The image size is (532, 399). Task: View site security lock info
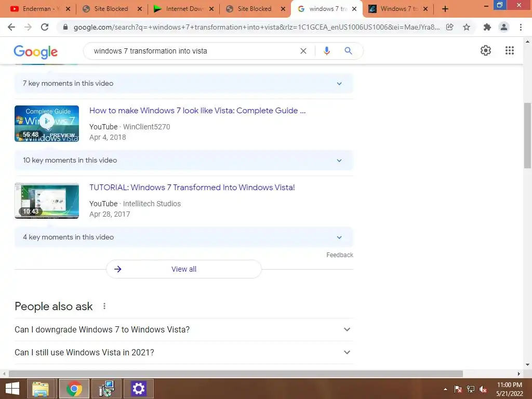(x=65, y=27)
